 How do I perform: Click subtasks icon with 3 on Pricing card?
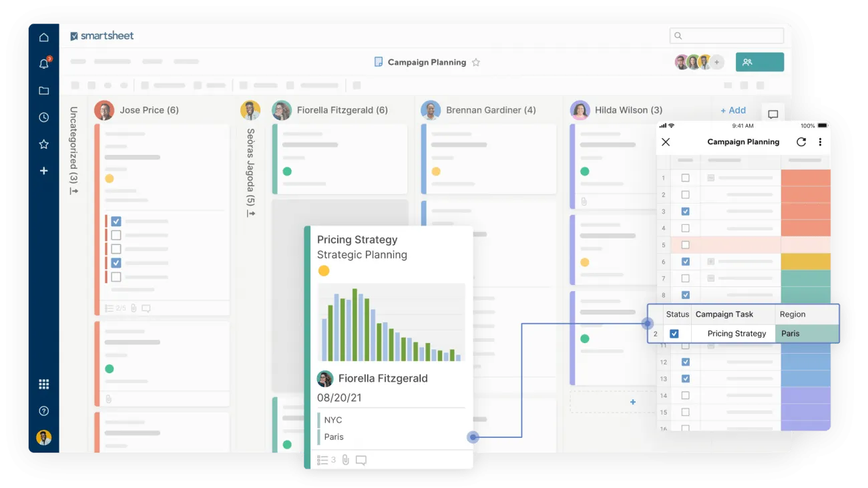pyautogui.click(x=327, y=460)
